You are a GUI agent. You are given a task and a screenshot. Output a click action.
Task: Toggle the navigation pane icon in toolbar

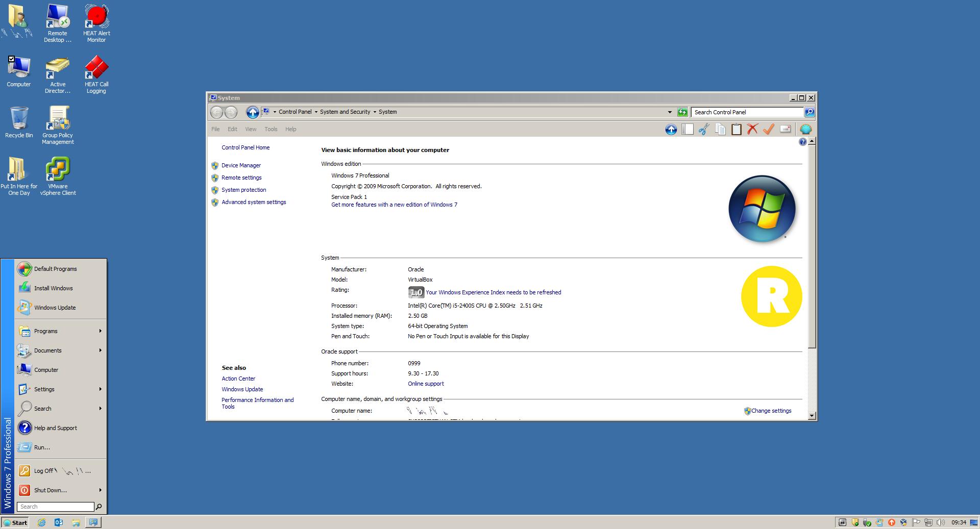coord(688,130)
